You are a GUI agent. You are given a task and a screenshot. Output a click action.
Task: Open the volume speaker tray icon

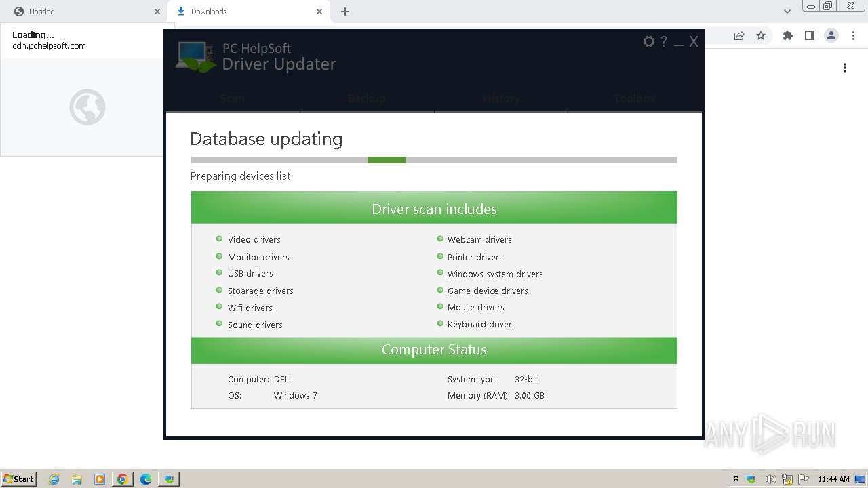(x=770, y=479)
